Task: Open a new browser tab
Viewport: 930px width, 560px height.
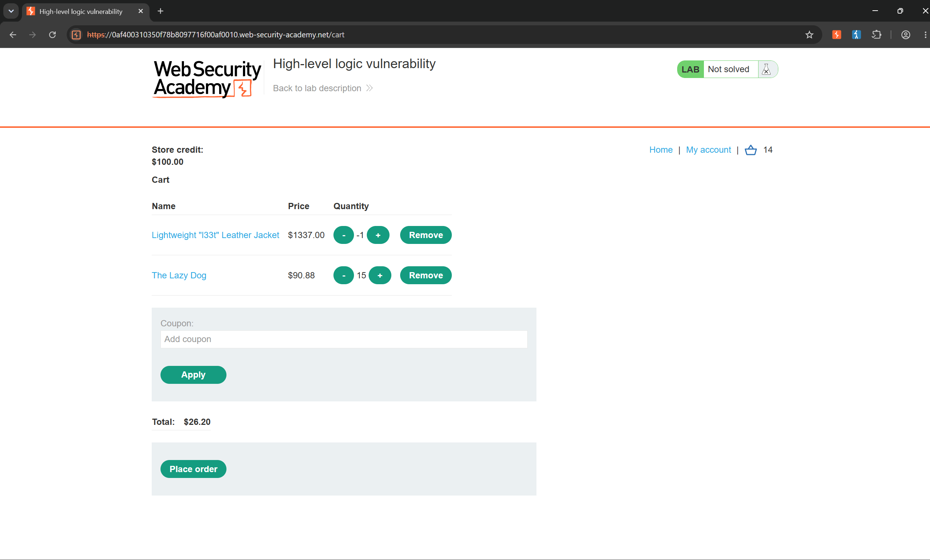Action: (x=160, y=11)
